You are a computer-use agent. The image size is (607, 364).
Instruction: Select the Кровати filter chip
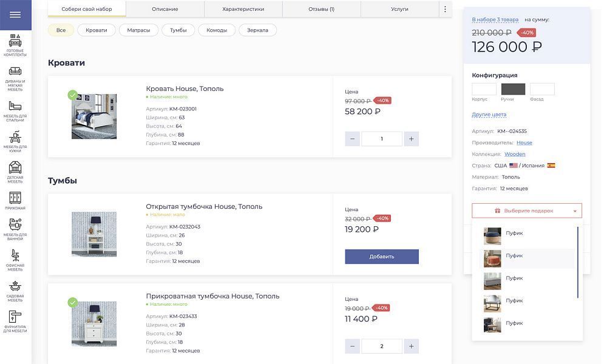97,30
